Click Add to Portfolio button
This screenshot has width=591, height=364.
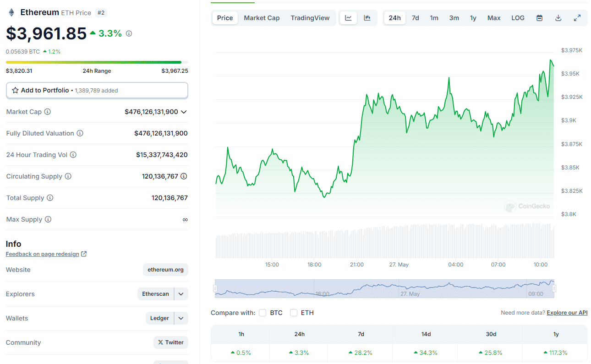pyautogui.click(x=97, y=90)
